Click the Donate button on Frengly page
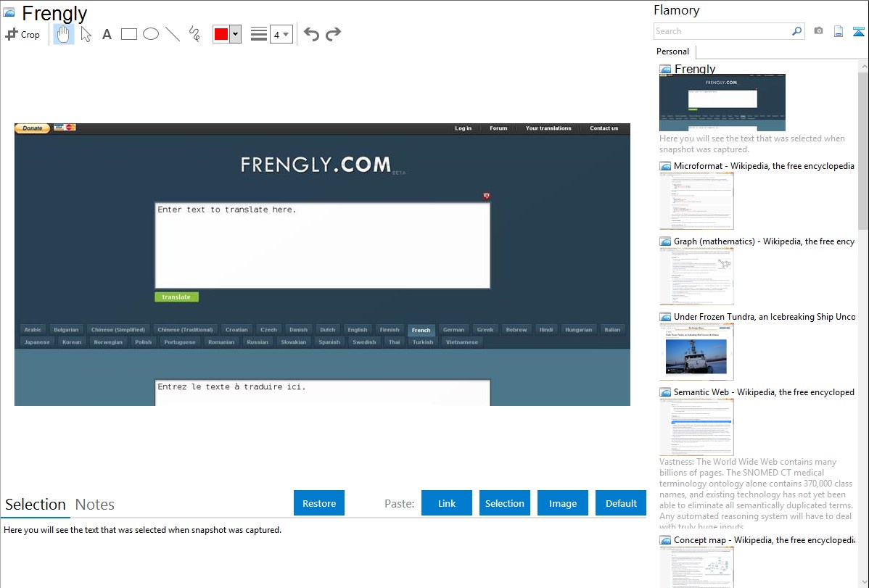 click(32, 128)
